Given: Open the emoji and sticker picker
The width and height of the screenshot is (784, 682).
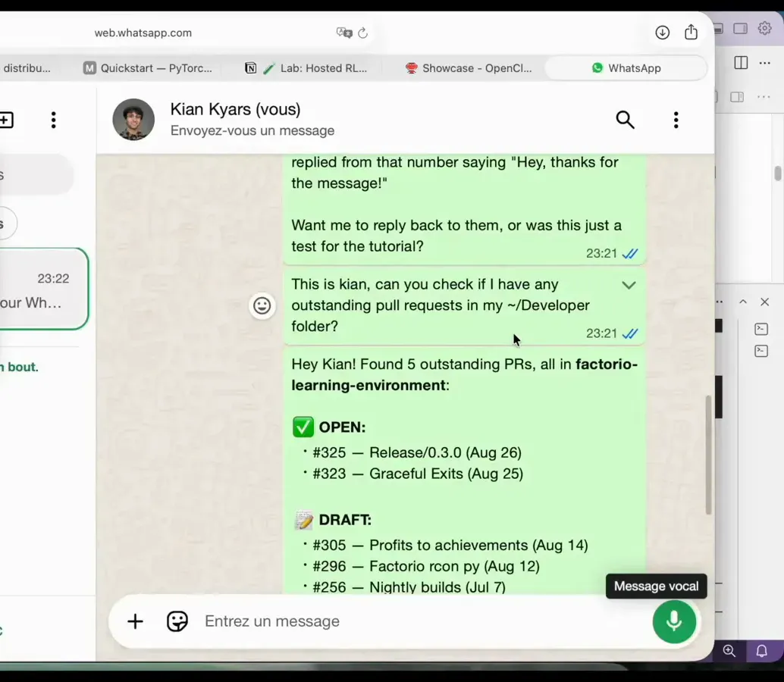Looking at the screenshot, I should click(177, 621).
